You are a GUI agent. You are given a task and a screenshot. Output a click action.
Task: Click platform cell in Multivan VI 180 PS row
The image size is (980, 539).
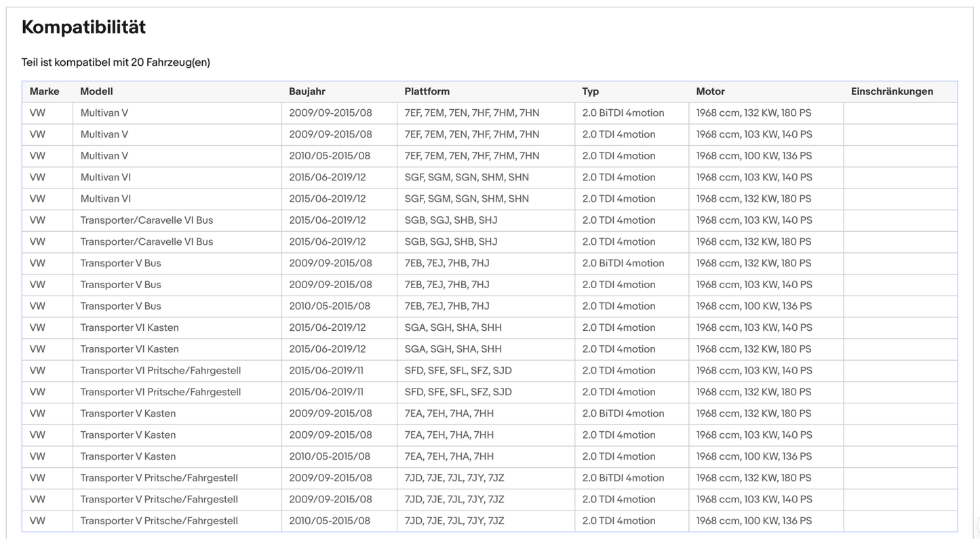(466, 199)
